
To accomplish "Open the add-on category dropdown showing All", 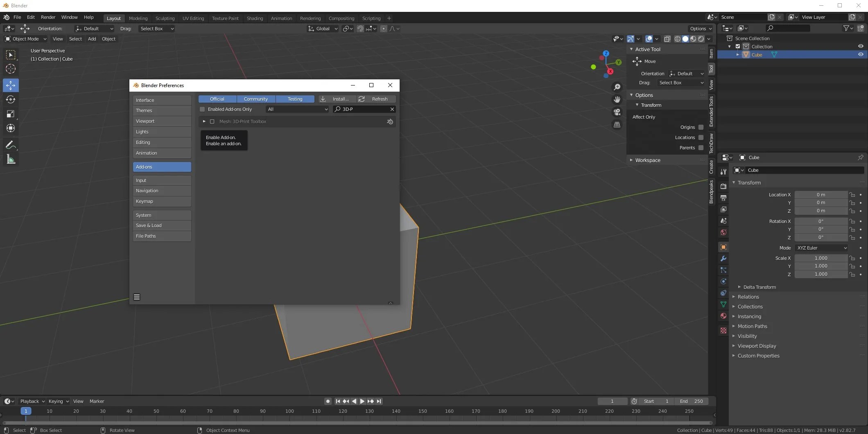I will 297,109.
